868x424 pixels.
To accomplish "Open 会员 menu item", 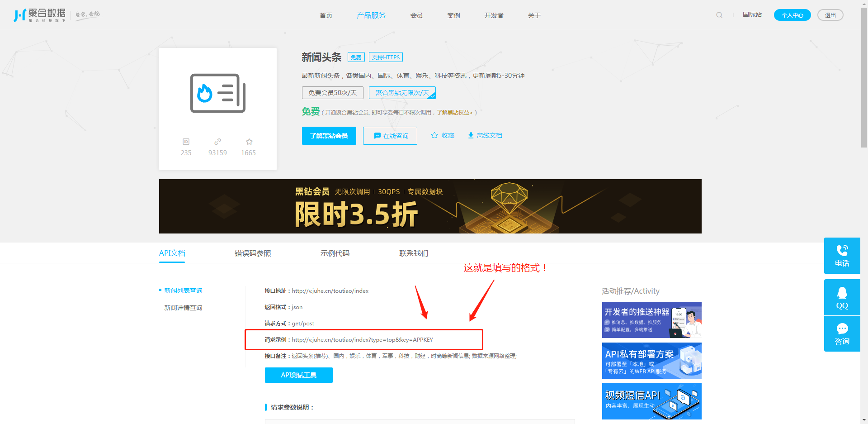I will (x=416, y=15).
